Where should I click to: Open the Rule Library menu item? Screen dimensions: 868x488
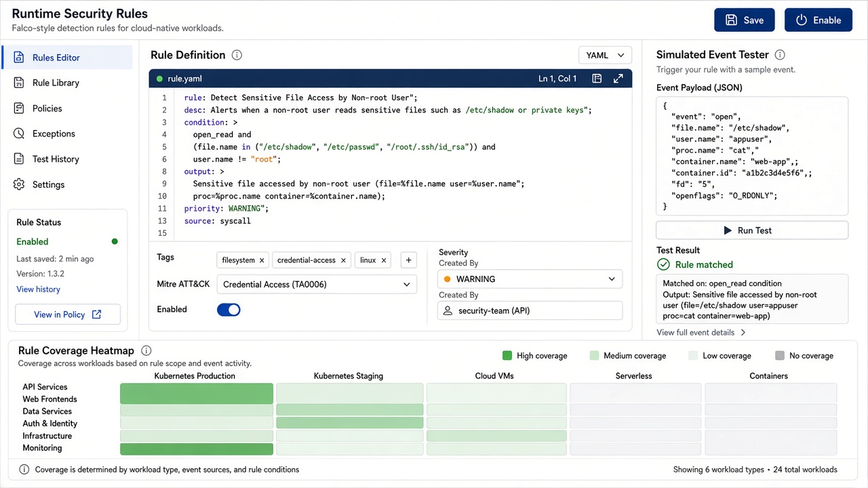point(67,83)
